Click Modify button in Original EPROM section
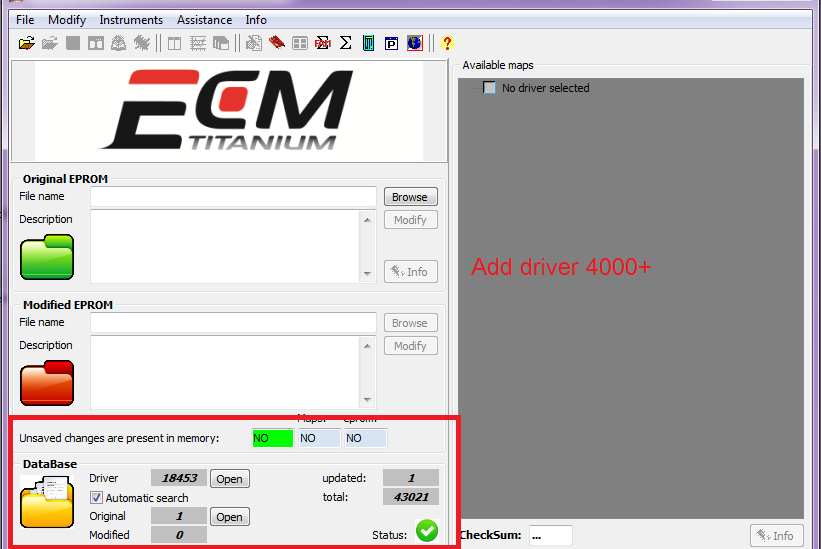 (x=410, y=220)
